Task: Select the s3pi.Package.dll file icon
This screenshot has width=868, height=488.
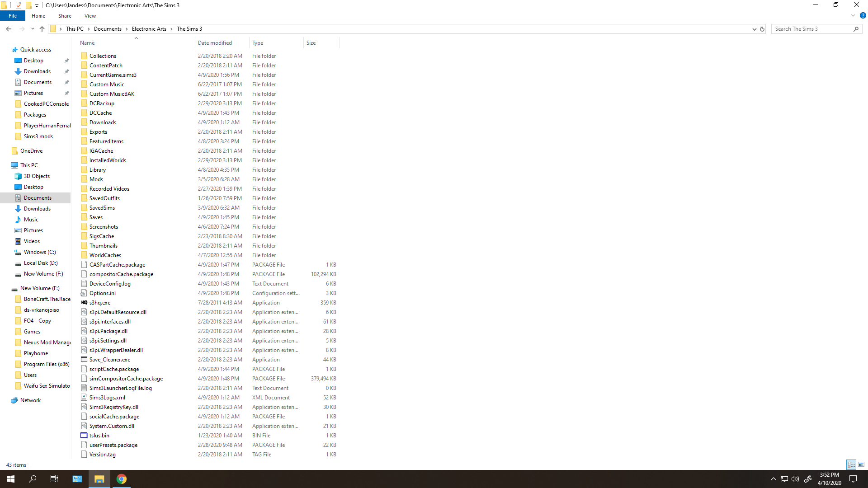Action: pyautogui.click(x=84, y=331)
